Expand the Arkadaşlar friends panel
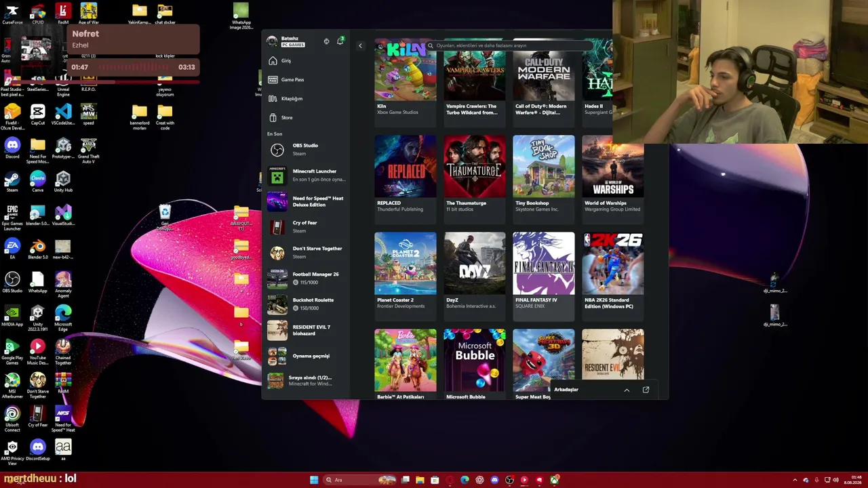The image size is (868, 488). click(x=627, y=390)
